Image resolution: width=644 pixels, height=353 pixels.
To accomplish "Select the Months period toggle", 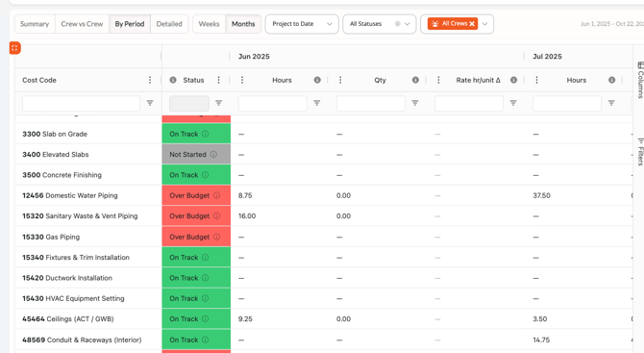I will coord(243,24).
